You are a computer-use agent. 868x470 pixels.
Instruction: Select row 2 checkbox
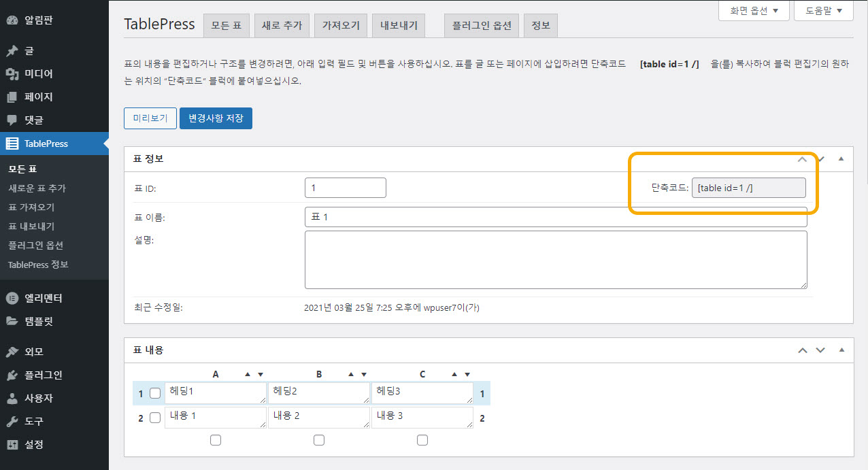(155, 418)
